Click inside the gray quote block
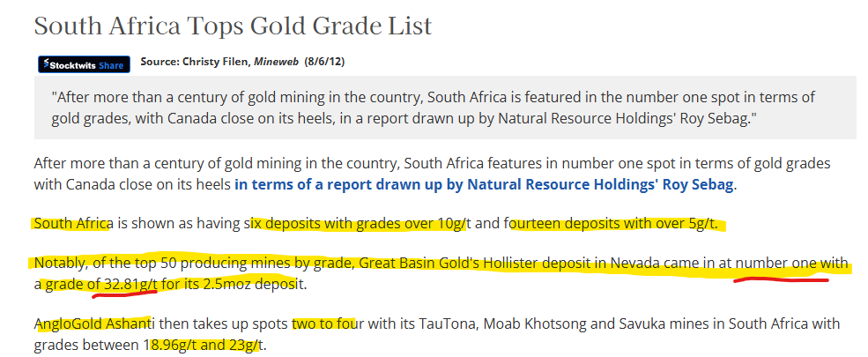The image size is (868, 357). [x=444, y=108]
